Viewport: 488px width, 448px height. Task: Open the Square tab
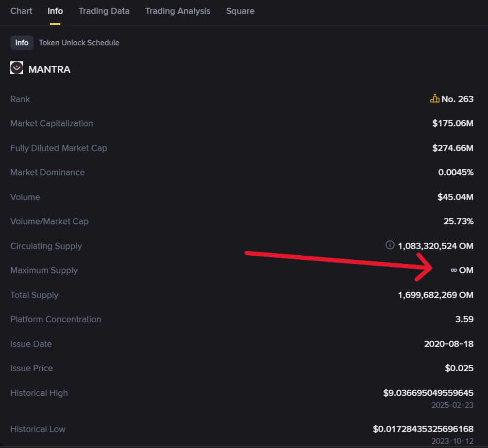coord(240,11)
